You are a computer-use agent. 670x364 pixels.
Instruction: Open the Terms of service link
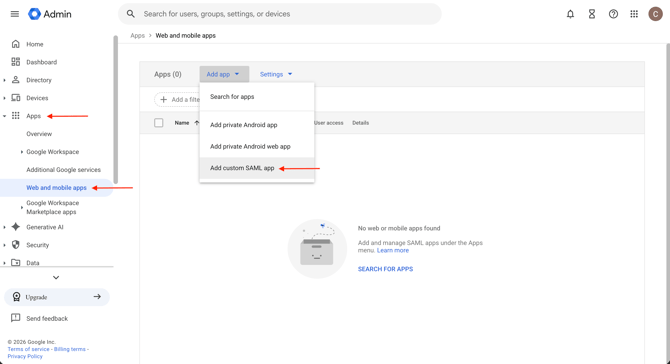[x=29, y=349]
